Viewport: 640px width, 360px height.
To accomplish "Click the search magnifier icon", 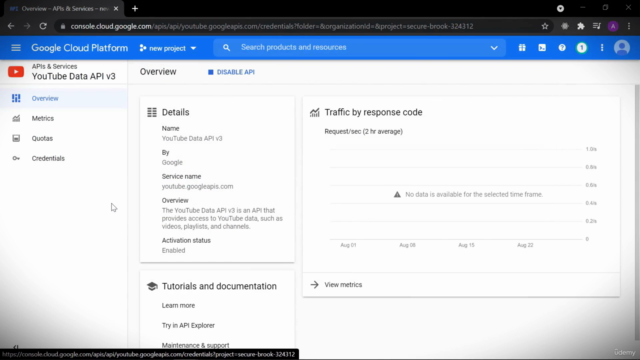I will click(227, 48).
